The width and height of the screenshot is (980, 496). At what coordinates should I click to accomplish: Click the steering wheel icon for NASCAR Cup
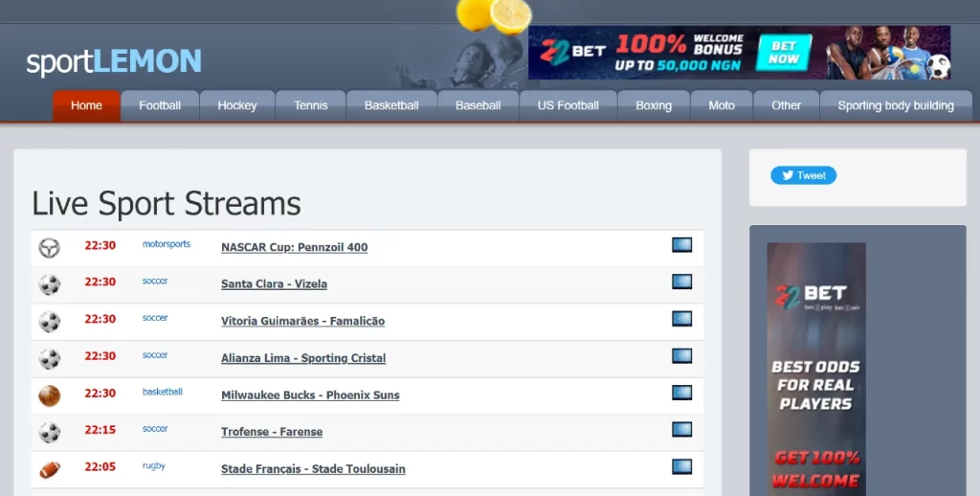tap(50, 248)
